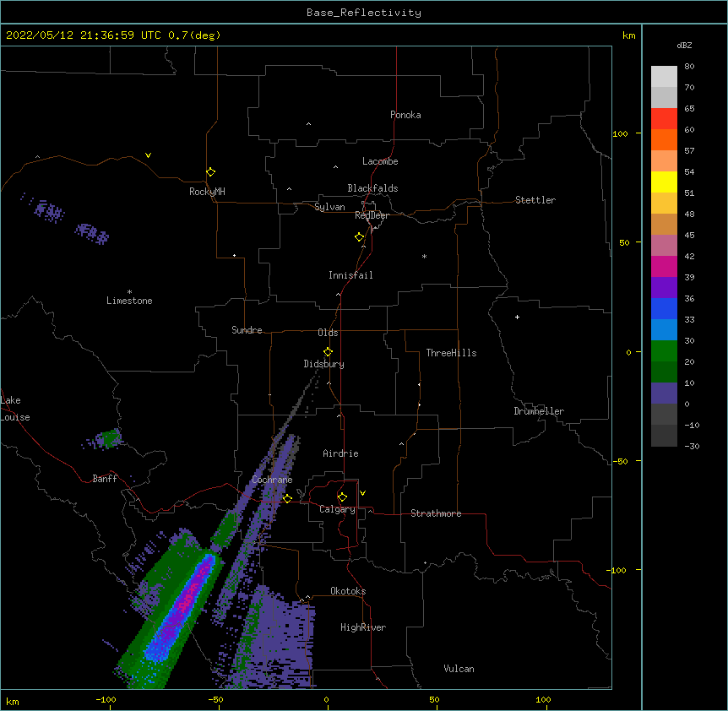Click the 0.7(deg) elevation angle text
728x711 pixels.
coord(194,35)
